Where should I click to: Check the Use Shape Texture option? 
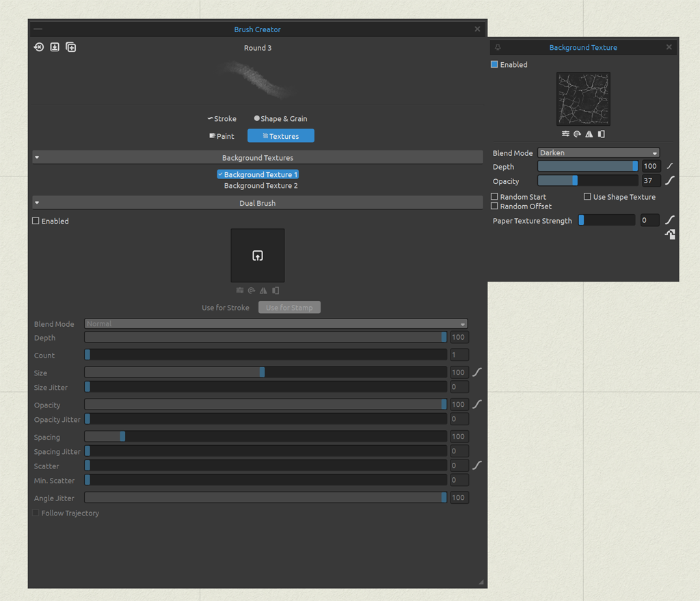click(x=587, y=196)
